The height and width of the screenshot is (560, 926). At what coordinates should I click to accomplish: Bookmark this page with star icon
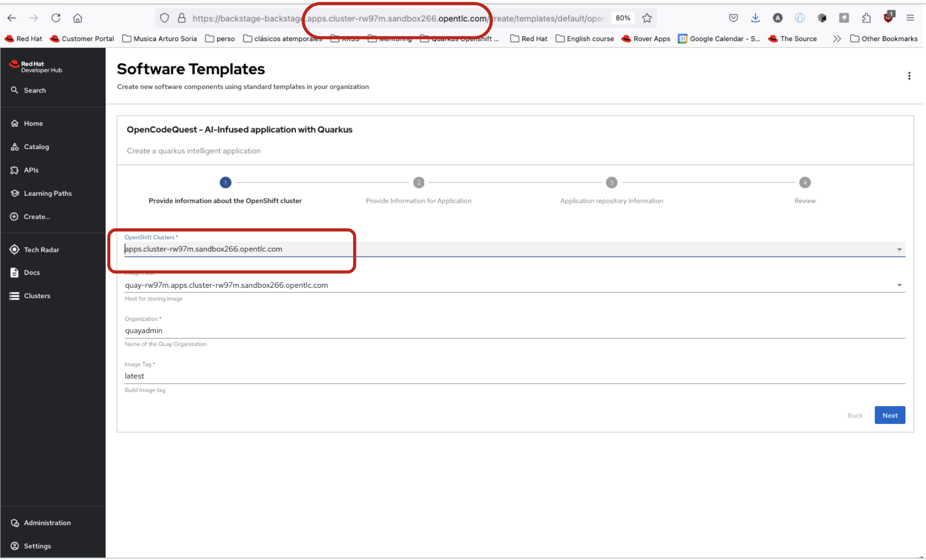click(x=647, y=18)
